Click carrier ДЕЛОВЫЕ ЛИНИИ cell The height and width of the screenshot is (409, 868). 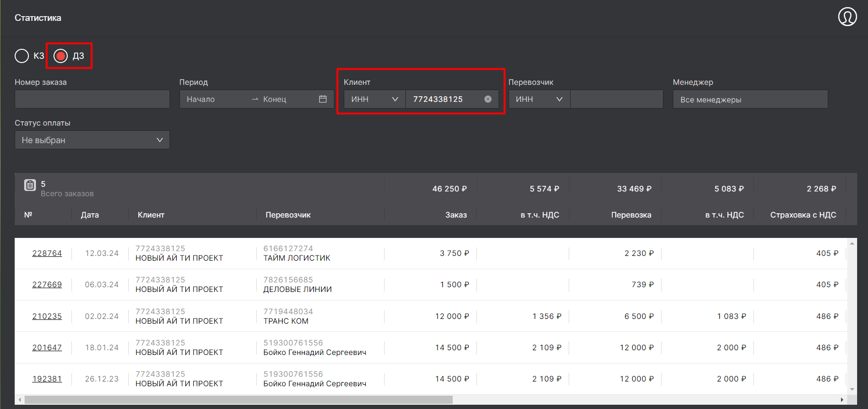[297, 289]
